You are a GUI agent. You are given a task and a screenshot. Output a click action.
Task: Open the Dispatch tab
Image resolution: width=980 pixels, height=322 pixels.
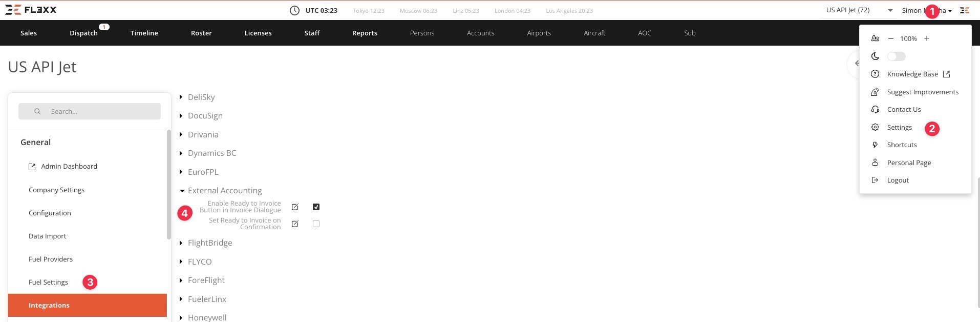pos(83,33)
